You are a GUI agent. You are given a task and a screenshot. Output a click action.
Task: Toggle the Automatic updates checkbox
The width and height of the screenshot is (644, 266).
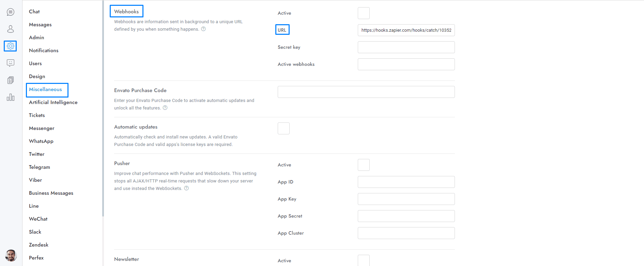(283, 129)
